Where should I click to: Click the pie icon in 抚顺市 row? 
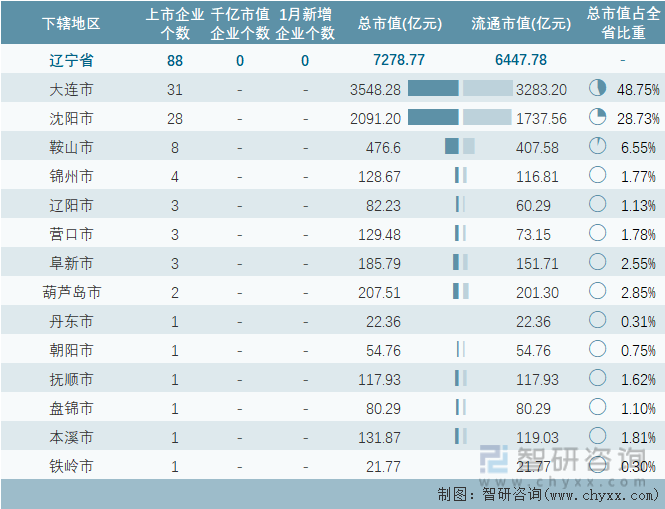[597, 378]
